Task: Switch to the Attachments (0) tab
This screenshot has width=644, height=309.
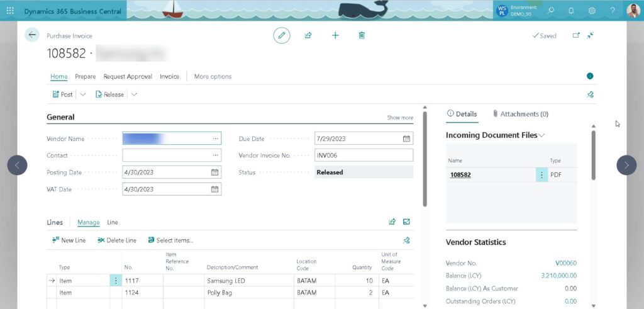Action: point(520,114)
